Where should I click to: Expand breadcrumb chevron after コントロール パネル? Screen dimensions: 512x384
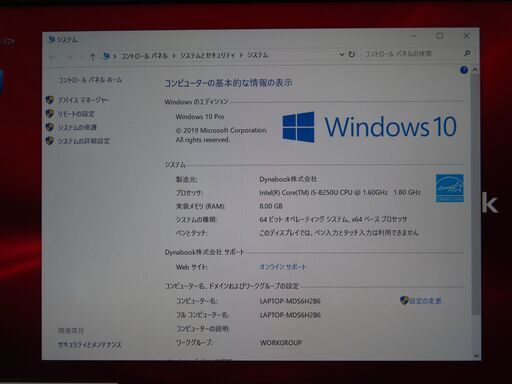click(x=174, y=55)
